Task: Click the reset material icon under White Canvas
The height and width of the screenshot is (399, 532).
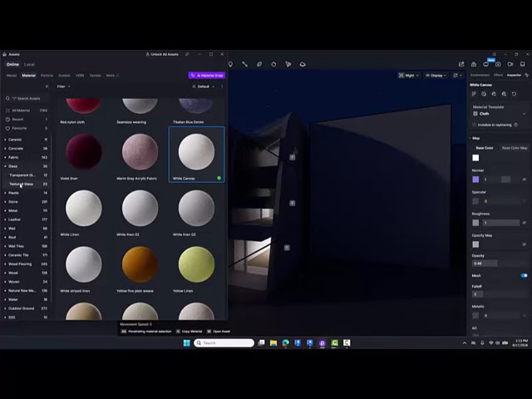Action: click(514, 94)
